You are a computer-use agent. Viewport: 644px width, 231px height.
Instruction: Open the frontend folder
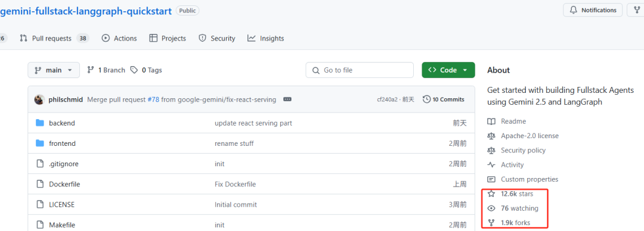point(63,143)
